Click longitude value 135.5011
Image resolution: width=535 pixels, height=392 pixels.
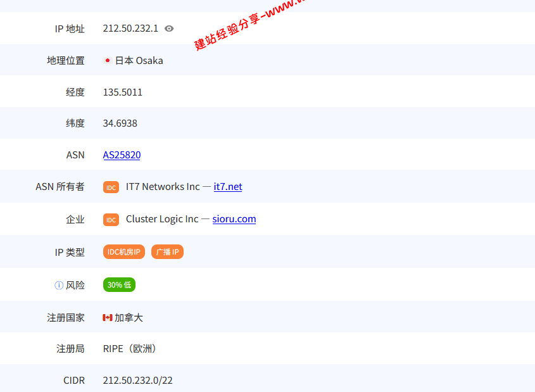pos(122,92)
